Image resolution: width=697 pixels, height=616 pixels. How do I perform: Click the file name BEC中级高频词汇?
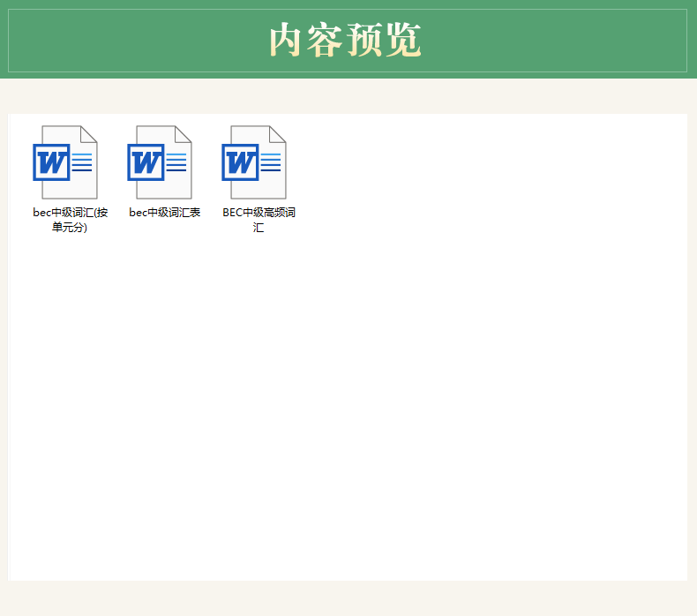tap(259, 220)
